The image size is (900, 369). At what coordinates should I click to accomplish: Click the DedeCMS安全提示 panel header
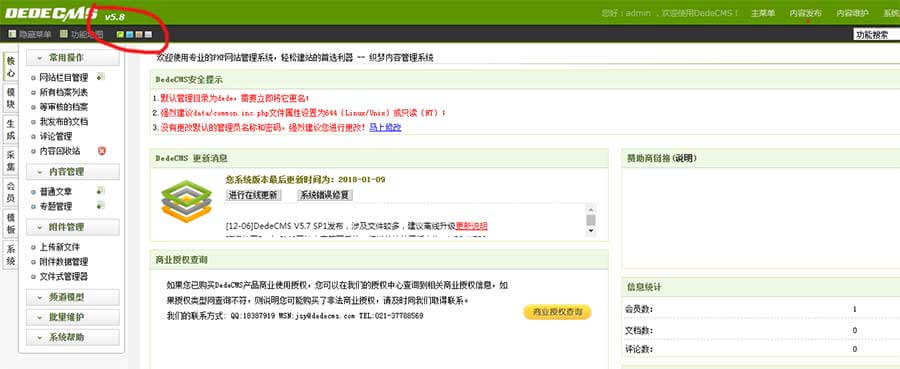(x=525, y=80)
